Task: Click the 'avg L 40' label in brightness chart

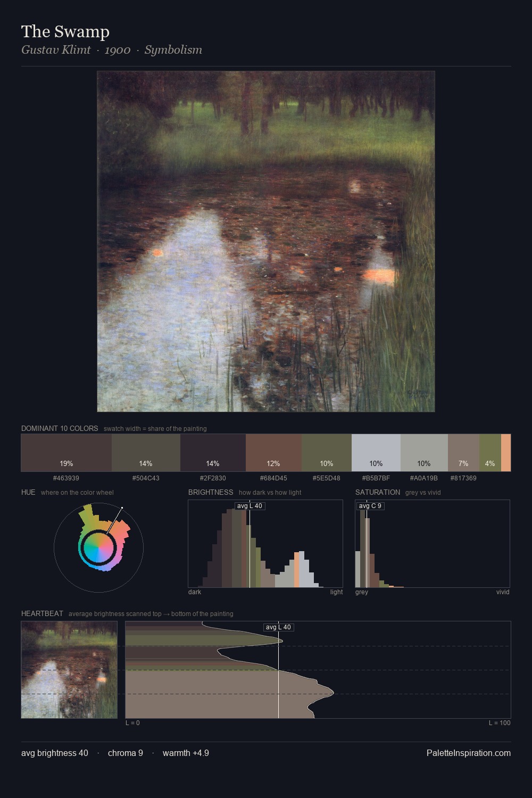Action: point(250,506)
